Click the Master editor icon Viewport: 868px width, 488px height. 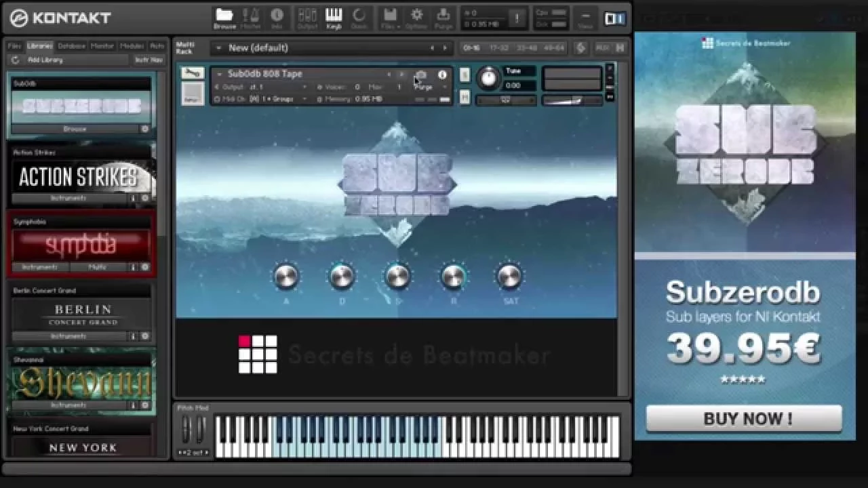(x=251, y=18)
